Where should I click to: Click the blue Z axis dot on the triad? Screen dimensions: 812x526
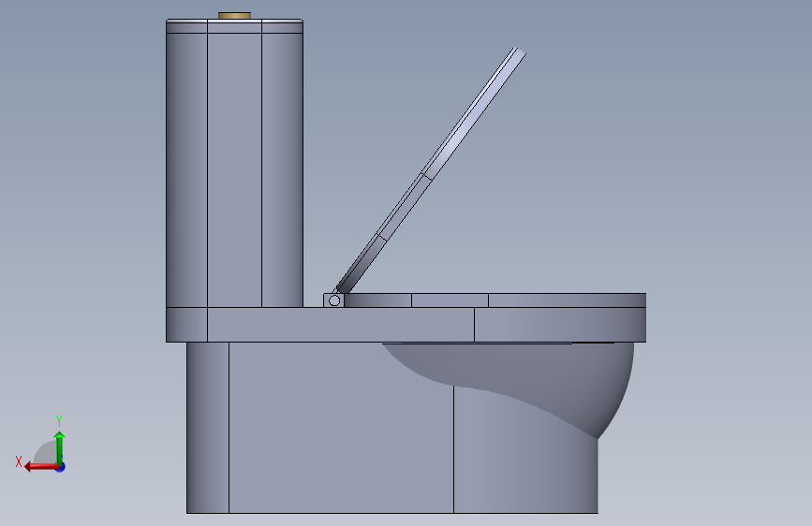61,467
